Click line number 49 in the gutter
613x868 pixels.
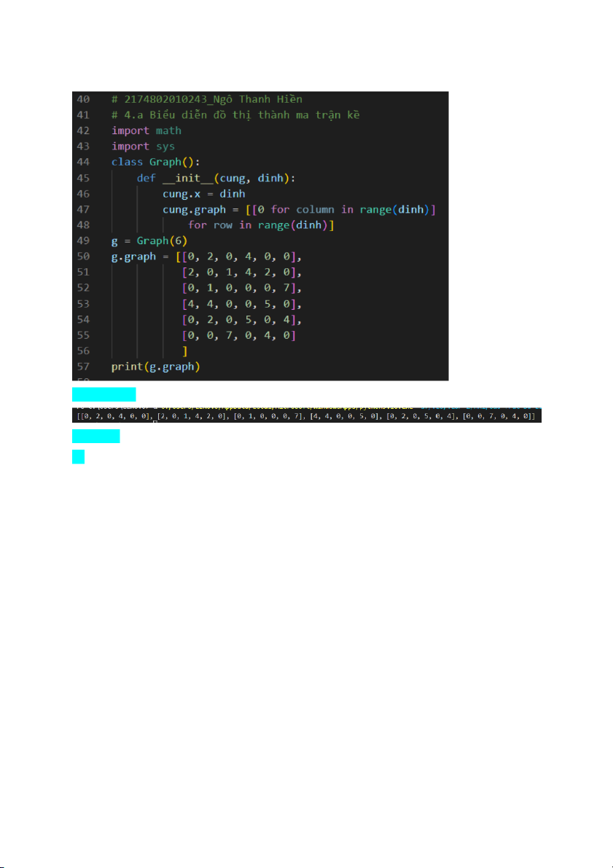coord(83,241)
